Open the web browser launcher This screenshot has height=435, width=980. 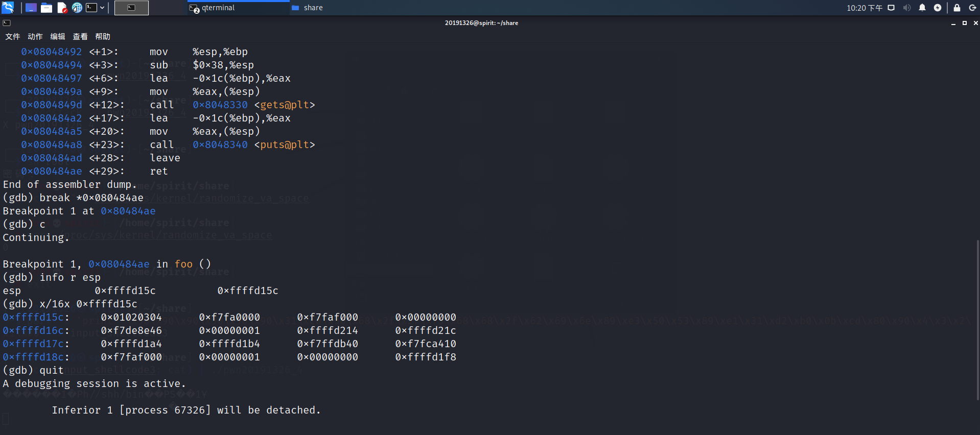pos(77,8)
